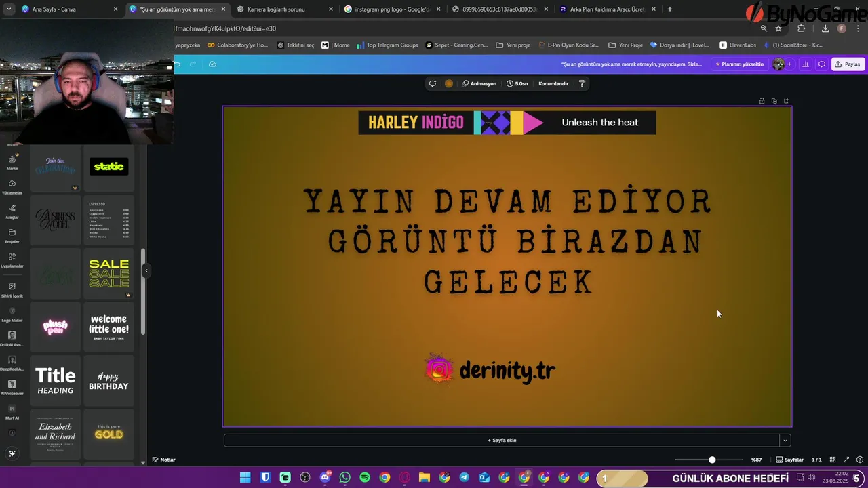Open the Projeler sidebar panel
Viewport: 868px width, 488px height.
click(x=12, y=236)
